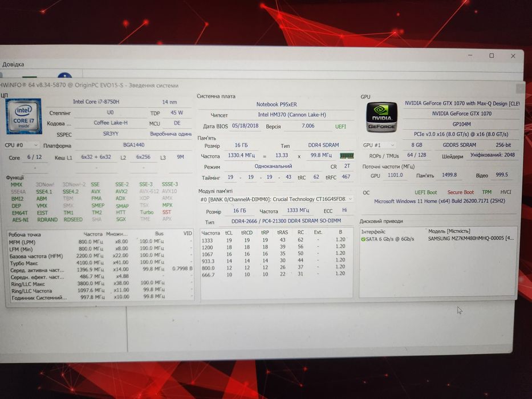Open the GPU #1 selector dropdown
532x399 pixels.
tap(379, 145)
